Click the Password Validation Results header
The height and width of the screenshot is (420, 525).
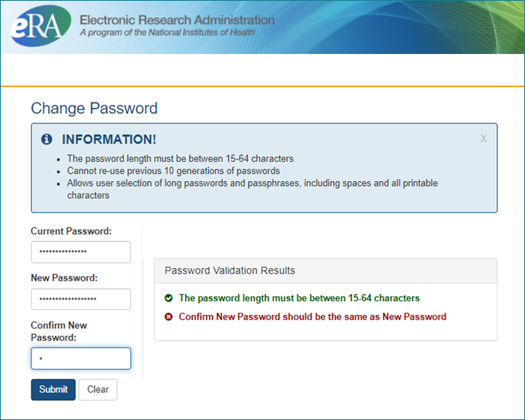[x=230, y=270]
